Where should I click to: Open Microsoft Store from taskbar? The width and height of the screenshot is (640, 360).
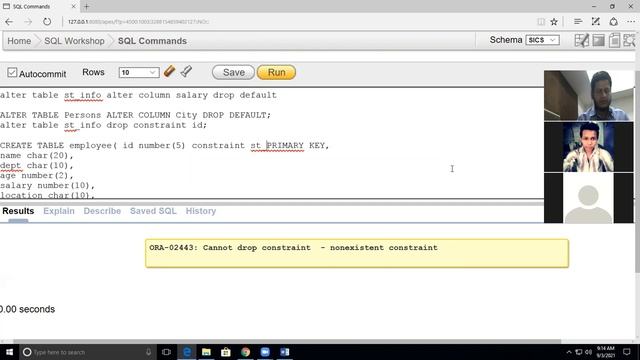226,352
